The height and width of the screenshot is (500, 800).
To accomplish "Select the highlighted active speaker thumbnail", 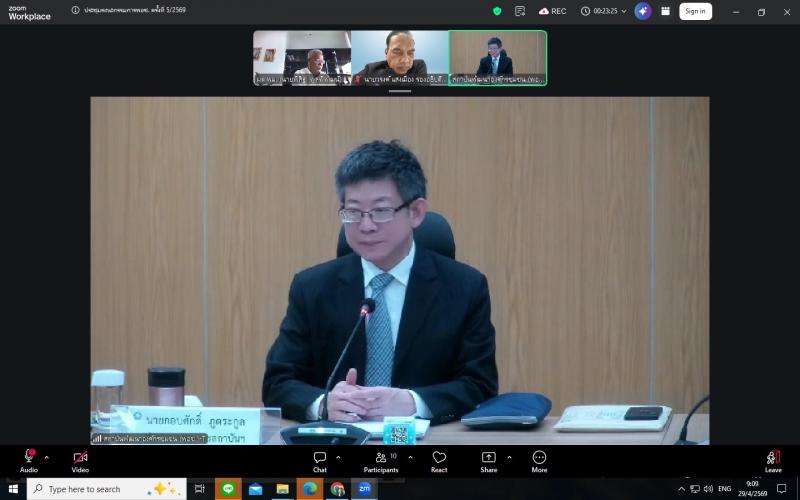I will pos(498,58).
